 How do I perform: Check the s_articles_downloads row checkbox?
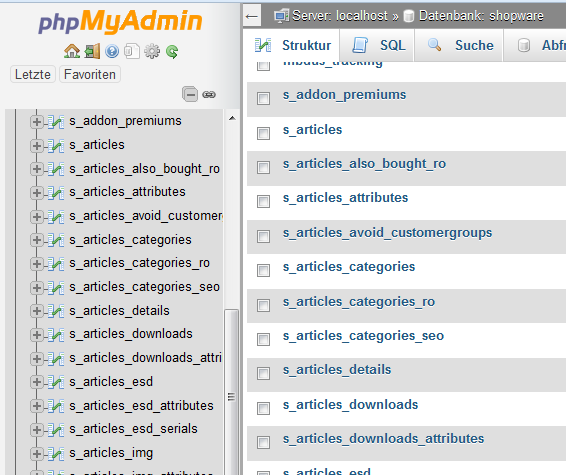pos(263,408)
